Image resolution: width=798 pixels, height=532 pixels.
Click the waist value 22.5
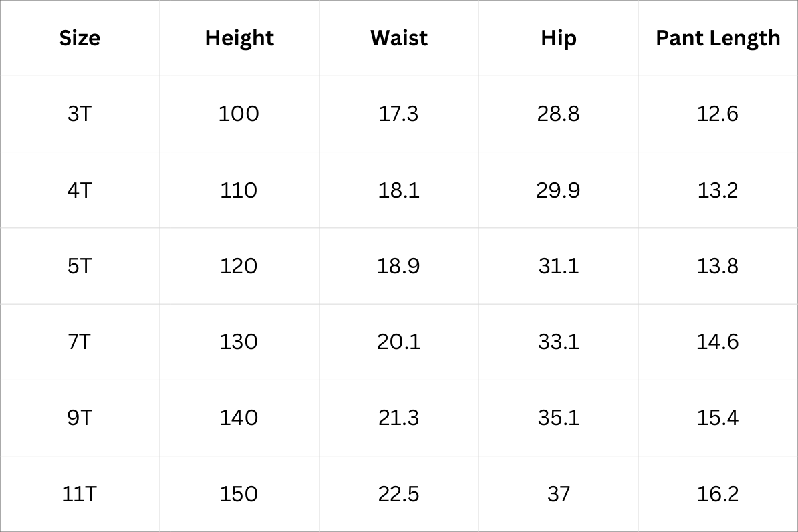(399, 494)
